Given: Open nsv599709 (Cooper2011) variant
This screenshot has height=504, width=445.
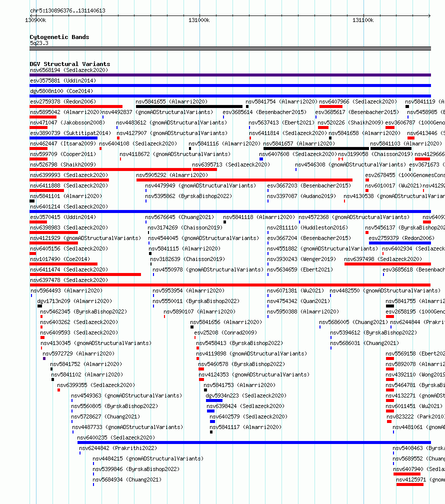Looking at the screenshot, I should point(63,154).
